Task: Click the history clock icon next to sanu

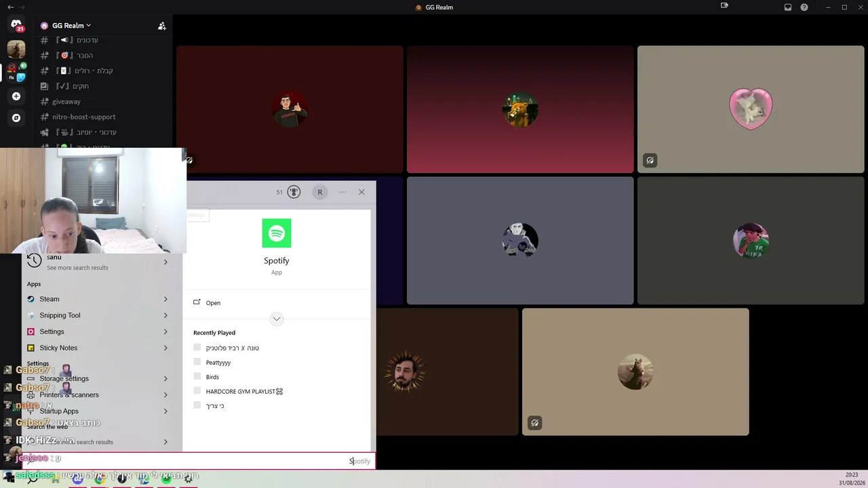Action: [34, 262]
